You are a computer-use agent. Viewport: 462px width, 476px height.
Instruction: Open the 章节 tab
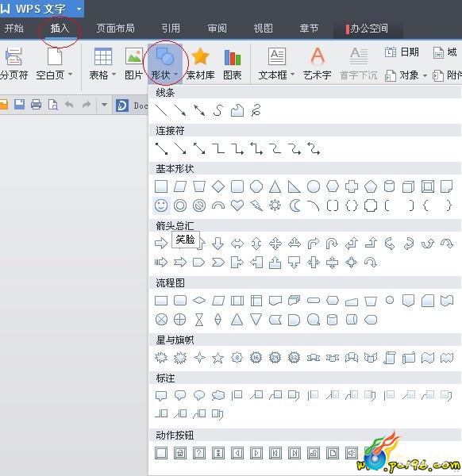click(309, 29)
